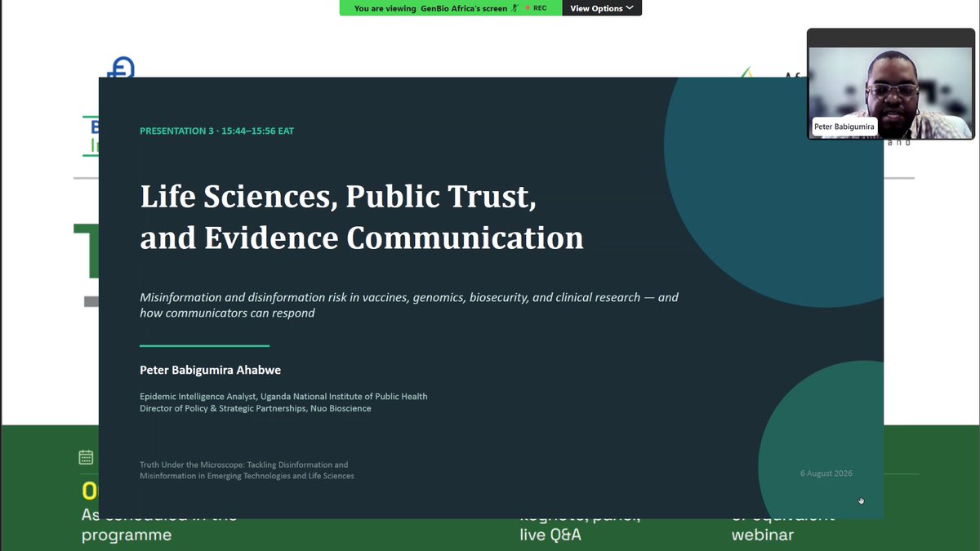This screenshot has width=980, height=551.
Task: Click the title line "Life Sciences, Public Trust,"
Action: click(338, 197)
